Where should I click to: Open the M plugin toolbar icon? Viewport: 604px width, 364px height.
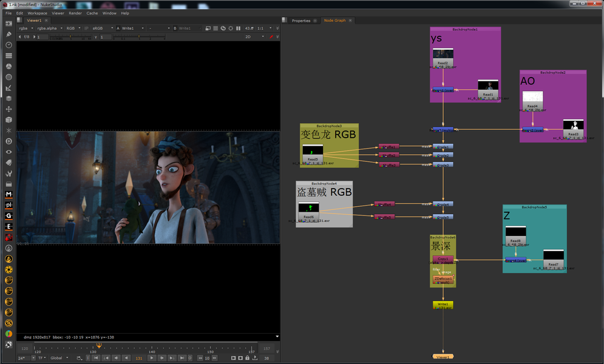tap(8, 194)
